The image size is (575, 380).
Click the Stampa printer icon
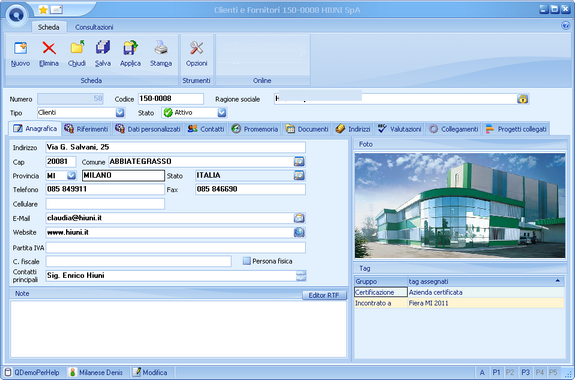(x=161, y=48)
